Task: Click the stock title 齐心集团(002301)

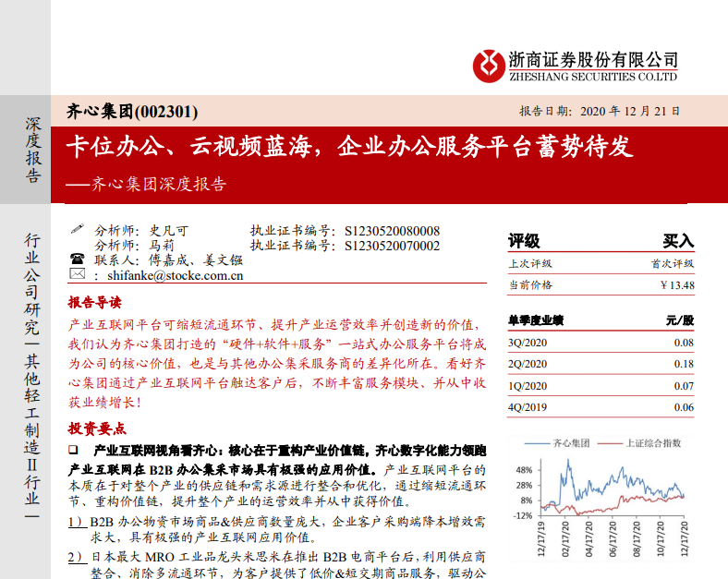Action: click(132, 112)
